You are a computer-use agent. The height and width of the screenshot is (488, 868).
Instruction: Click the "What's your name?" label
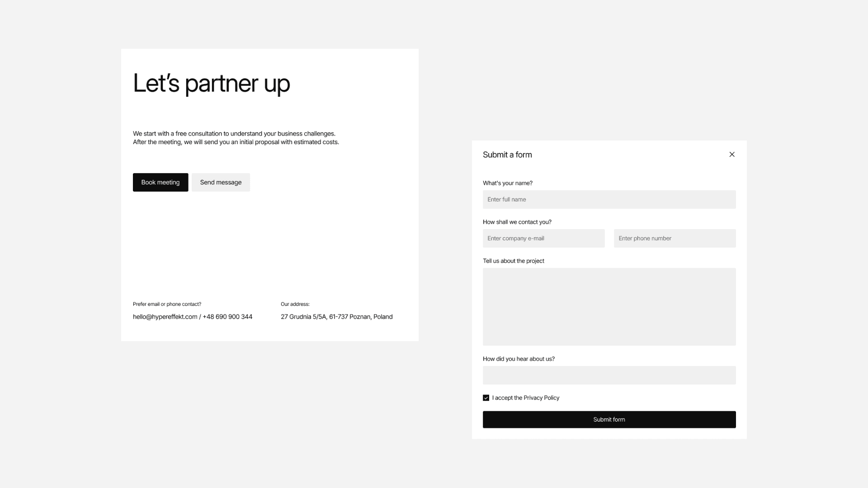507,183
